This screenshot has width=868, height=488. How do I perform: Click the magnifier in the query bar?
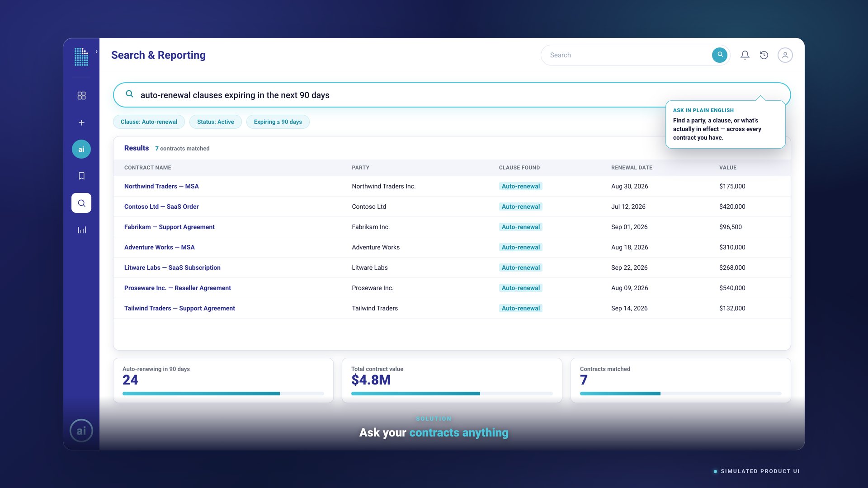point(129,94)
